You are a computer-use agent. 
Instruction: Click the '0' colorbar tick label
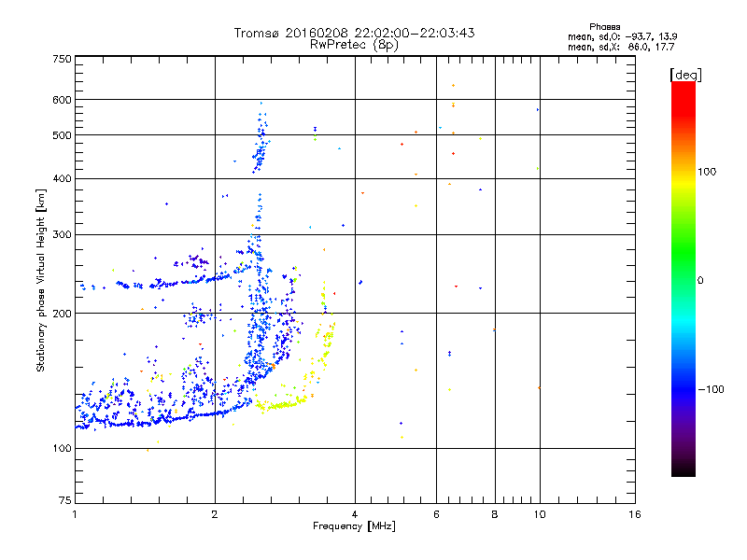point(700,281)
